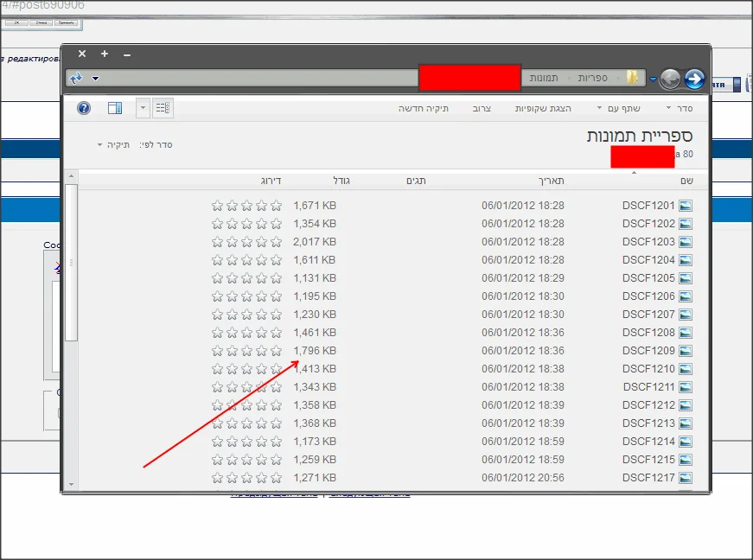This screenshot has height=560, width=753.
Task: Select file DSCF1203 icon
Action: 686,242
